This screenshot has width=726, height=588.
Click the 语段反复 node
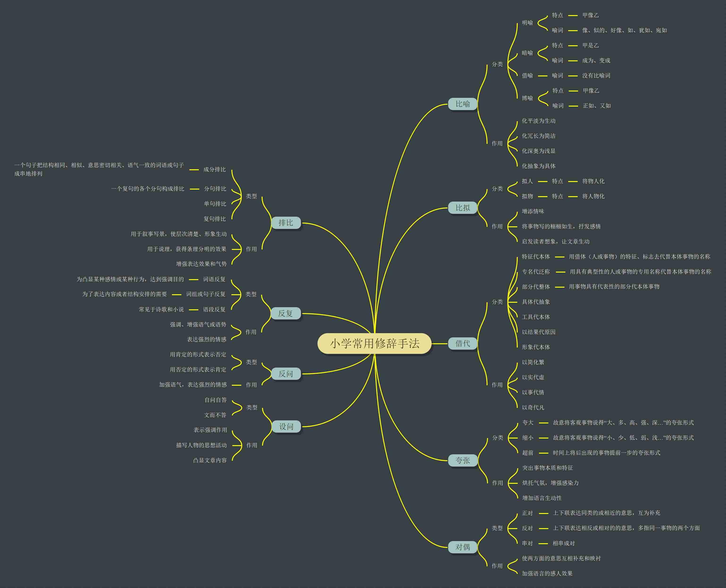(214, 309)
